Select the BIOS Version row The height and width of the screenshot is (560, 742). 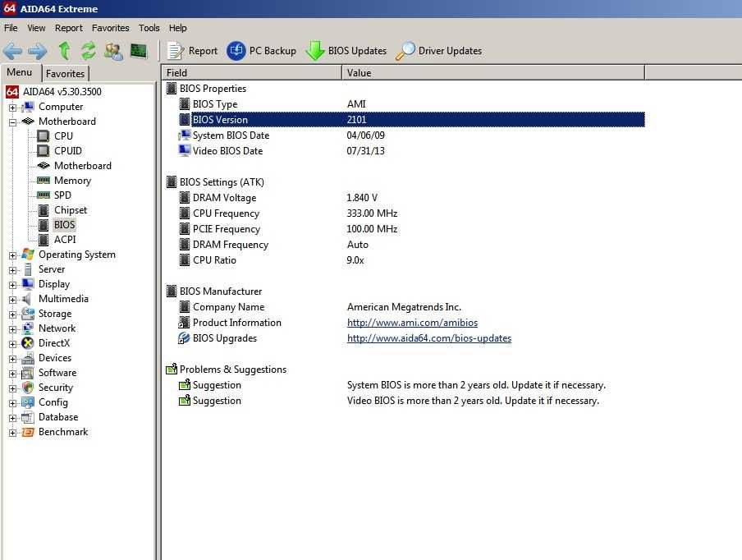(x=411, y=120)
